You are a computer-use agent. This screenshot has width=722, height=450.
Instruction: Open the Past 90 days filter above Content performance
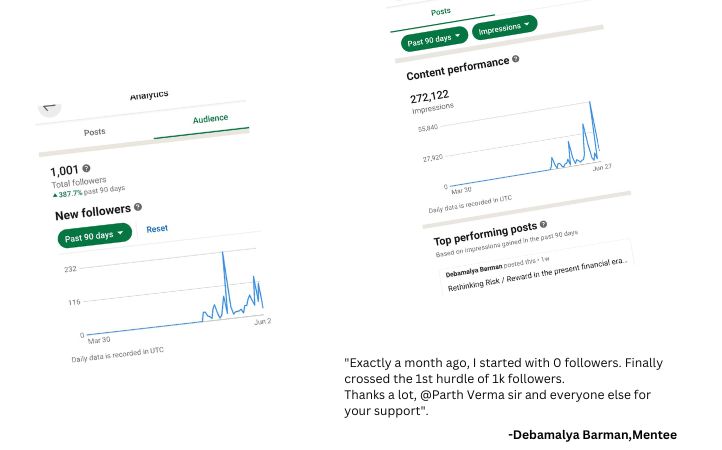(x=434, y=40)
